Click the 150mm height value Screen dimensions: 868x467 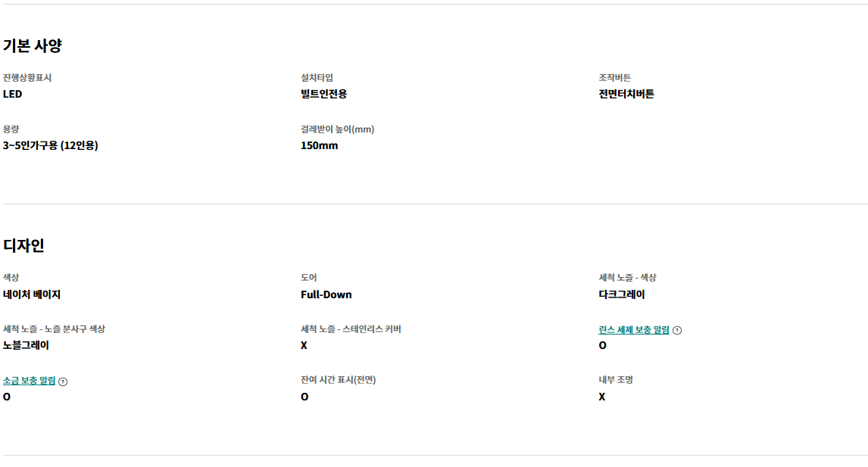click(320, 145)
